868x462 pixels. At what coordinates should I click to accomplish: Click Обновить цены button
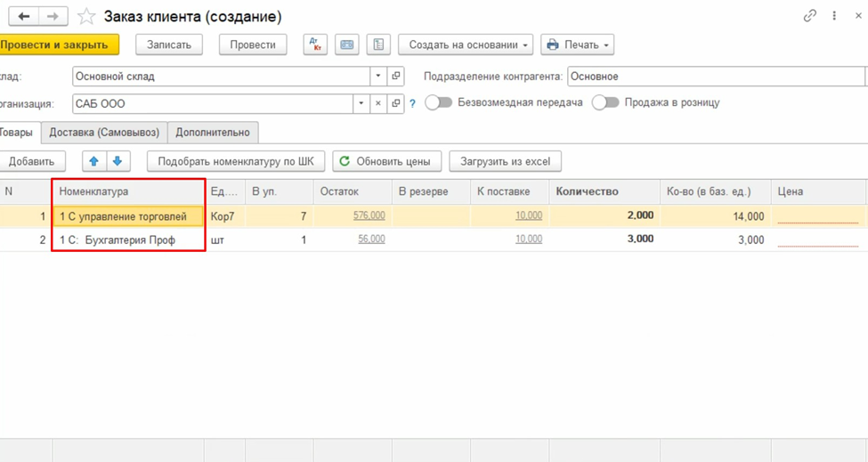point(387,161)
